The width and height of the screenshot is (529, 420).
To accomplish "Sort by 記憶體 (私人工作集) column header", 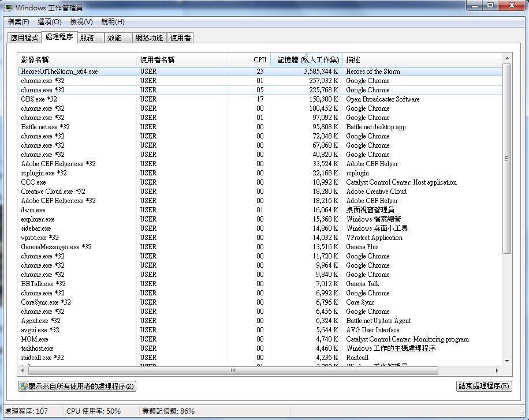I will point(306,59).
